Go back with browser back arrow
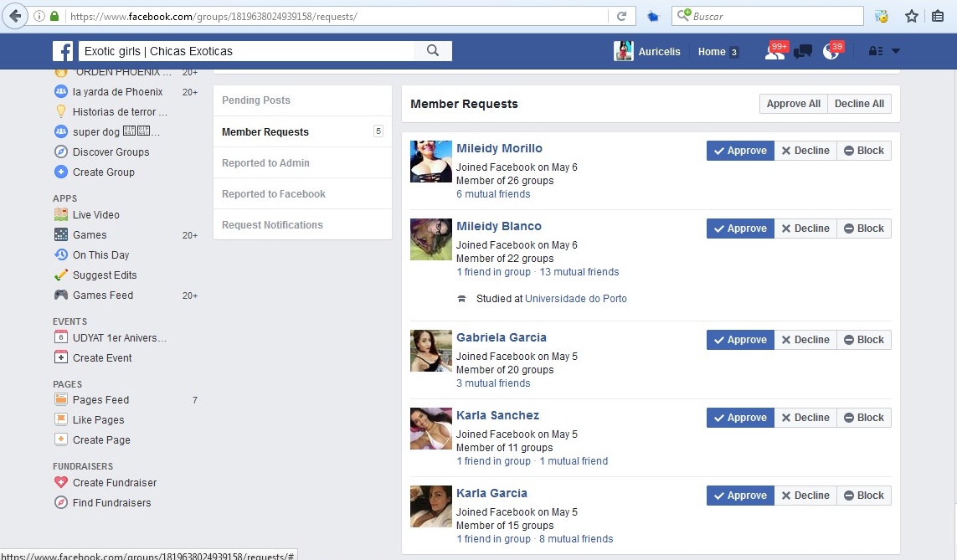Viewport: 957px width, 560px height. coord(14,16)
